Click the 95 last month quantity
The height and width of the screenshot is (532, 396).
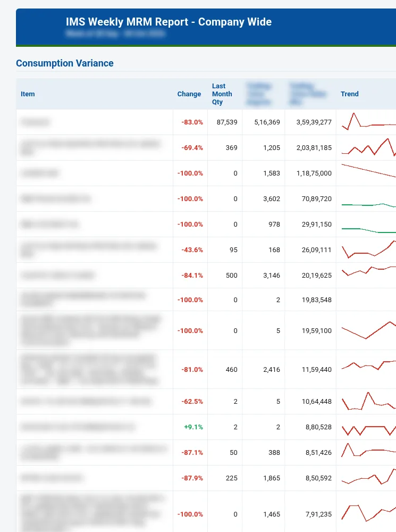233,250
